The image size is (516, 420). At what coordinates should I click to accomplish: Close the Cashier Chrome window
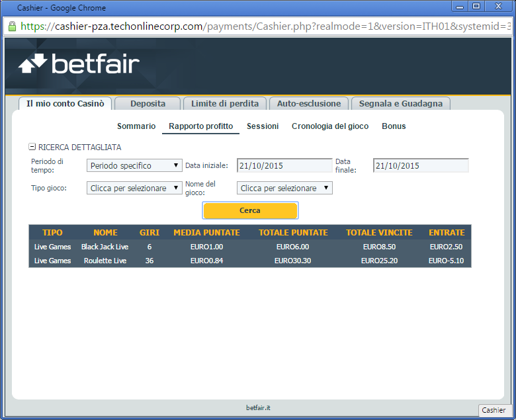[x=499, y=6]
